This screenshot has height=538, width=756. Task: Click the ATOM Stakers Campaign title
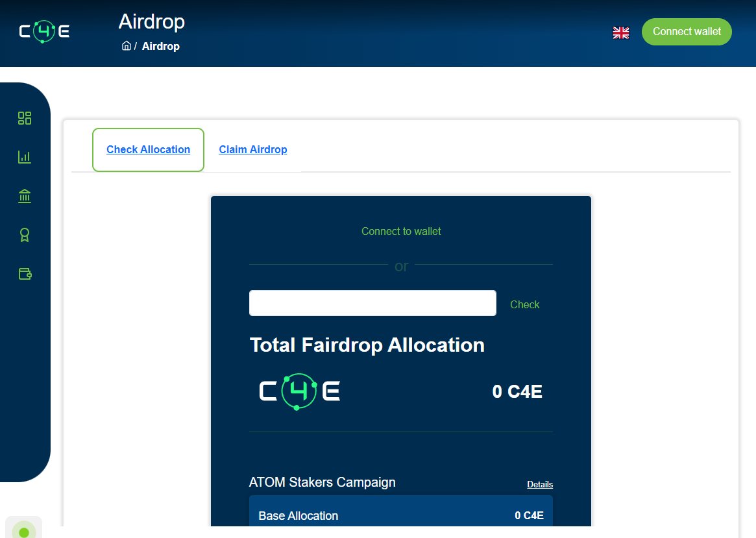322,483
